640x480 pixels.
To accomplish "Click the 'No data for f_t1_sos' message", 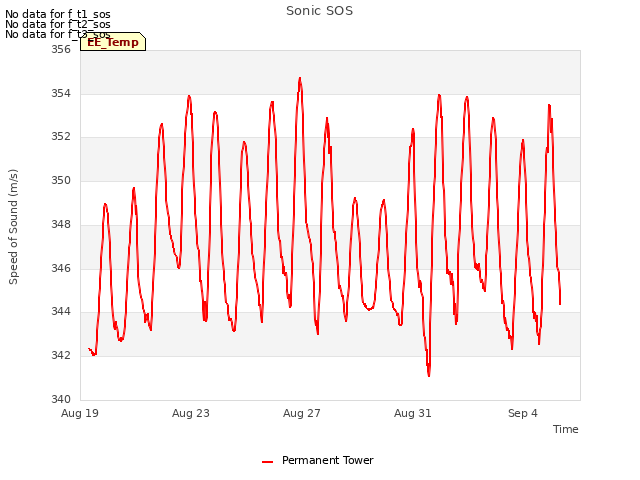I will 58,14.
